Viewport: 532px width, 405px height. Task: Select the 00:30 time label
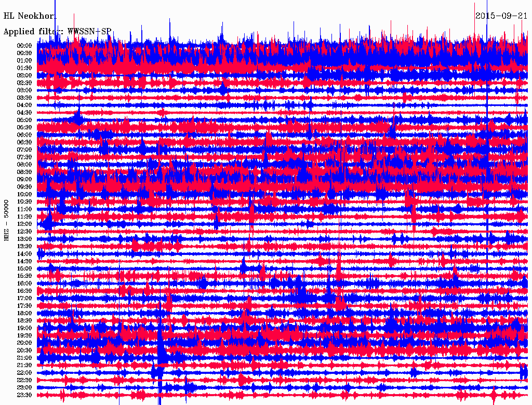(x=24, y=53)
